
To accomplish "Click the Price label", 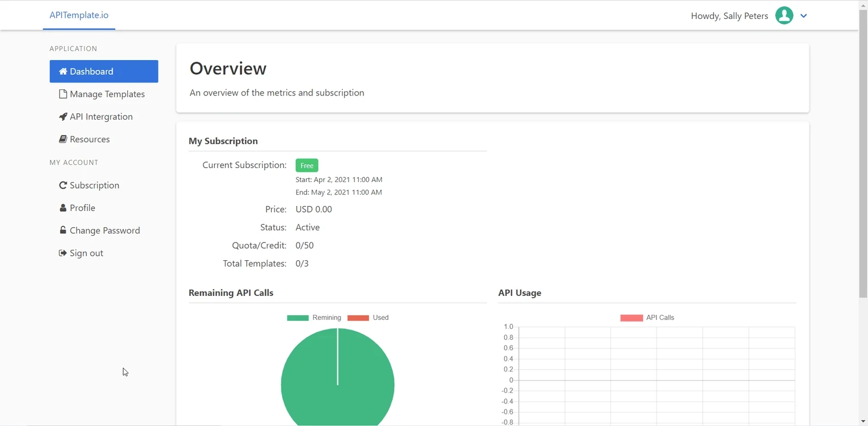I will [x=276, y=209].
